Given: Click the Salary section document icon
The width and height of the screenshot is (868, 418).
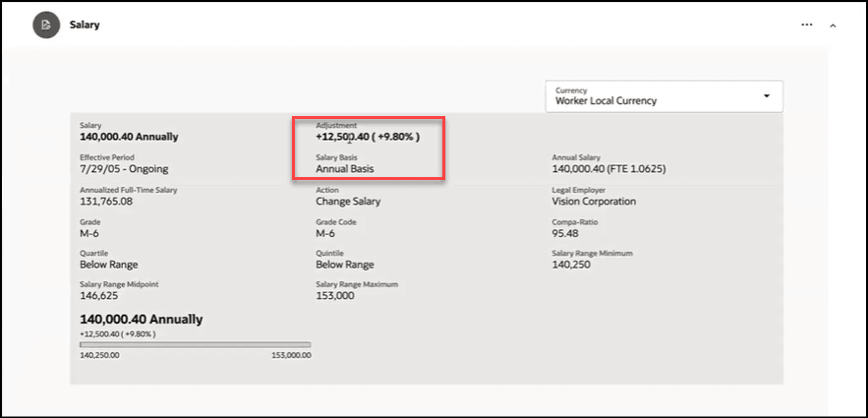Looking at the screenshot, I should (x=46, y=25).
